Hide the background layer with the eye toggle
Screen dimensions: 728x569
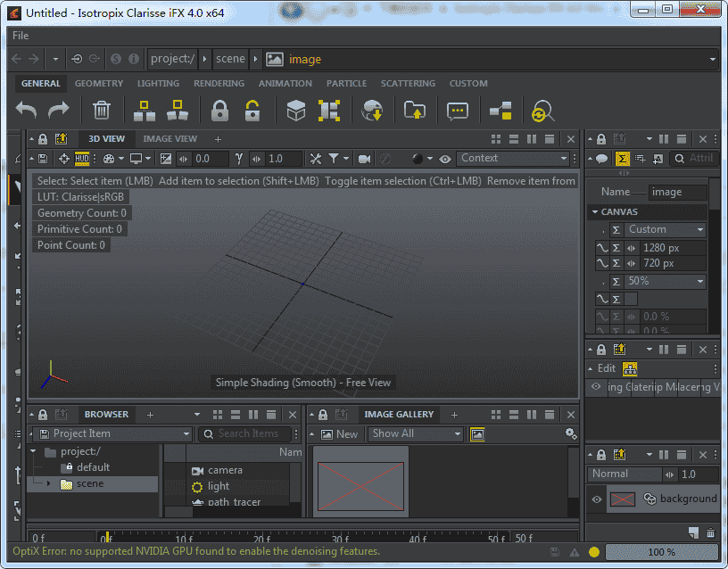[595, 499]
